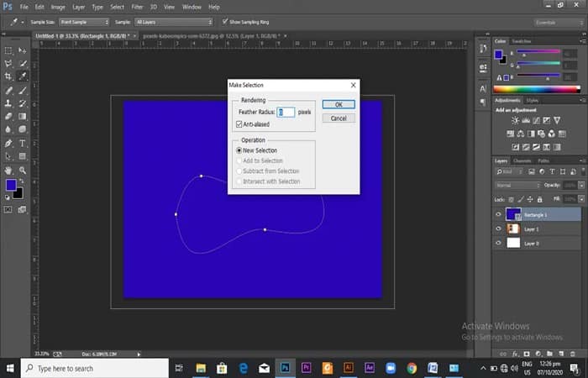Lock all padlock icon in Layers panel
Image resolution: width=588 pixels, height=378 pixels.
tap(539, 200)
